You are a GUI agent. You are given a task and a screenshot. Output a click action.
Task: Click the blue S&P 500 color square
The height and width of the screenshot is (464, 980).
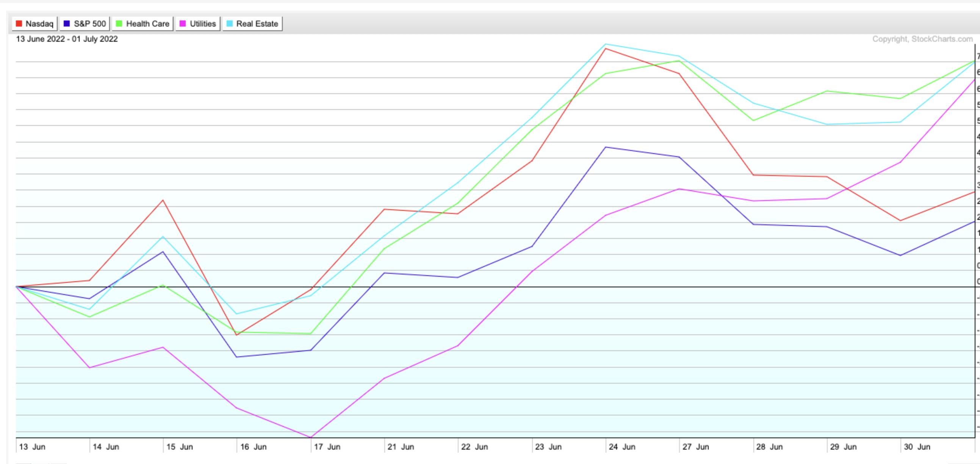tap(67, 24)
